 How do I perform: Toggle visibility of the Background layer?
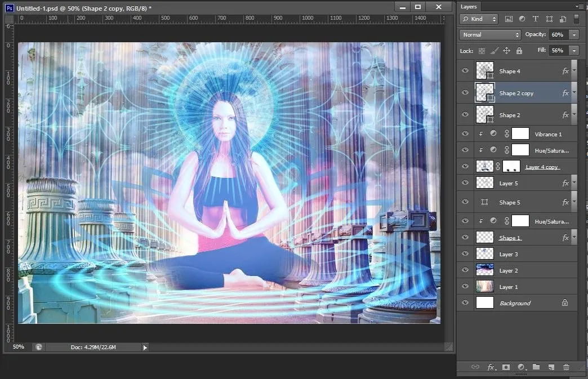tap(465, 303)
